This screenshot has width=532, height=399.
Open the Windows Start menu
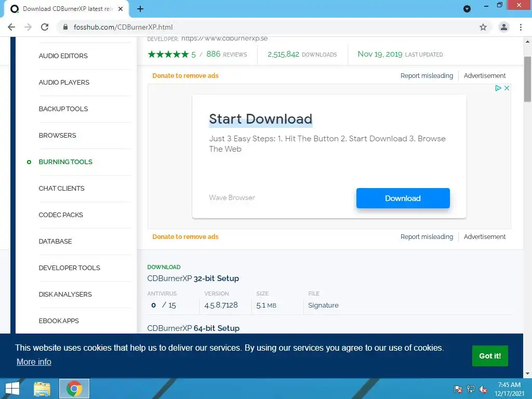pyautogui.click(x=12, y=389)
